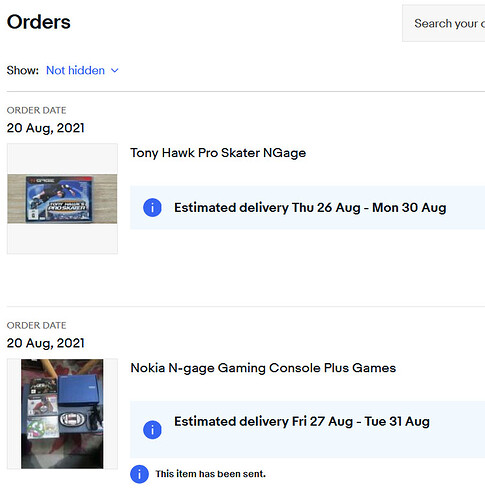Focus the Search your orders field
The image size is (485, 500).
click(444, 23)
